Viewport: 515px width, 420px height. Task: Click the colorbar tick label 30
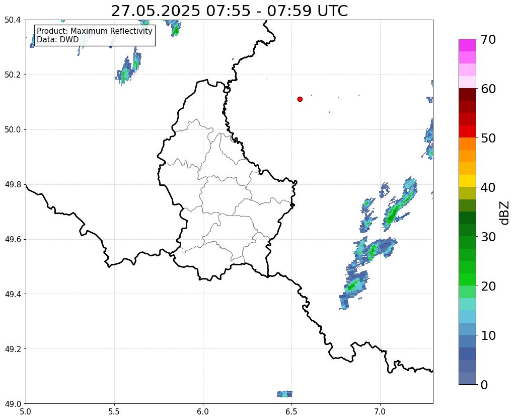click(488, 237)
